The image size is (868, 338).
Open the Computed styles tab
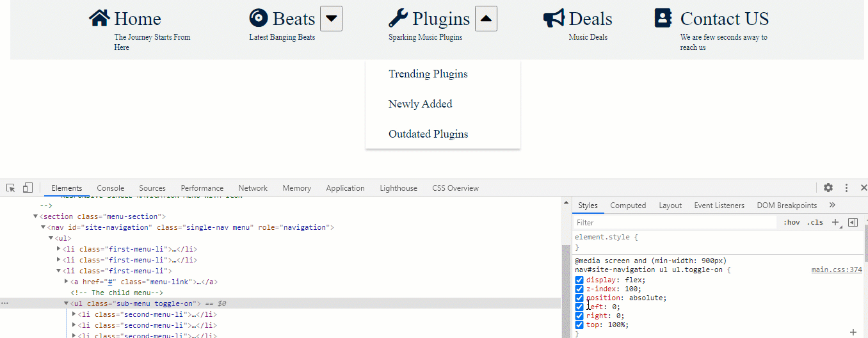coord(628,205)
